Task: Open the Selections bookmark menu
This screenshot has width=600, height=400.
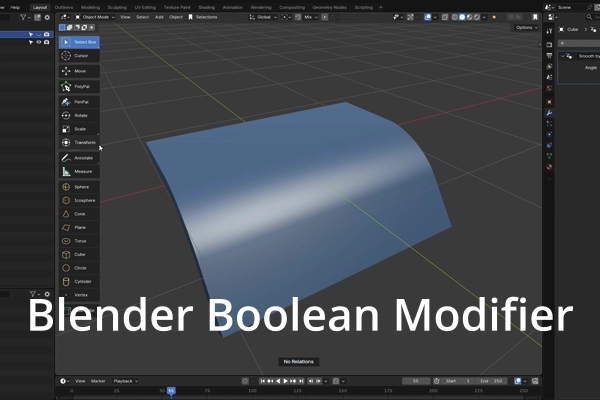Action: [x=203, y=17]
